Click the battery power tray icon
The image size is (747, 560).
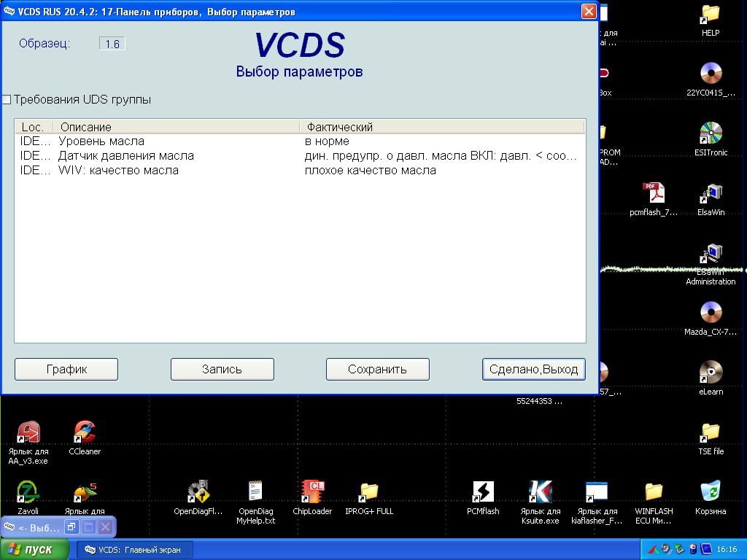(693, 549)
